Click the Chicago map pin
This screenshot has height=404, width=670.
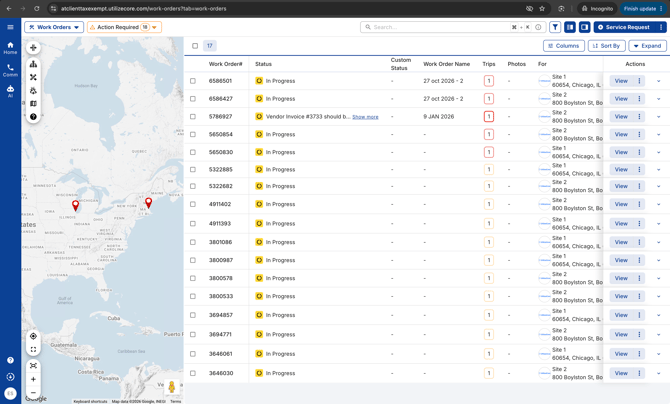(x=75, y=205)
